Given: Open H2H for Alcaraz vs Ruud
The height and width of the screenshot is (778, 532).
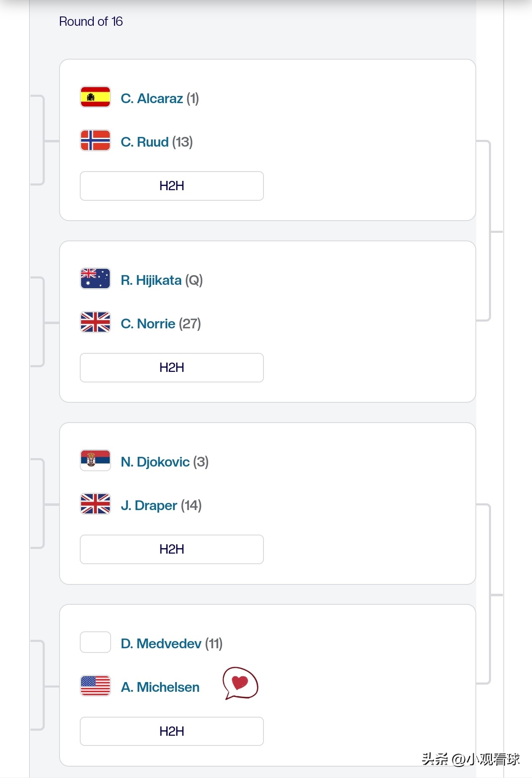Looking at the screenshot, I should [x=171, y=186].
